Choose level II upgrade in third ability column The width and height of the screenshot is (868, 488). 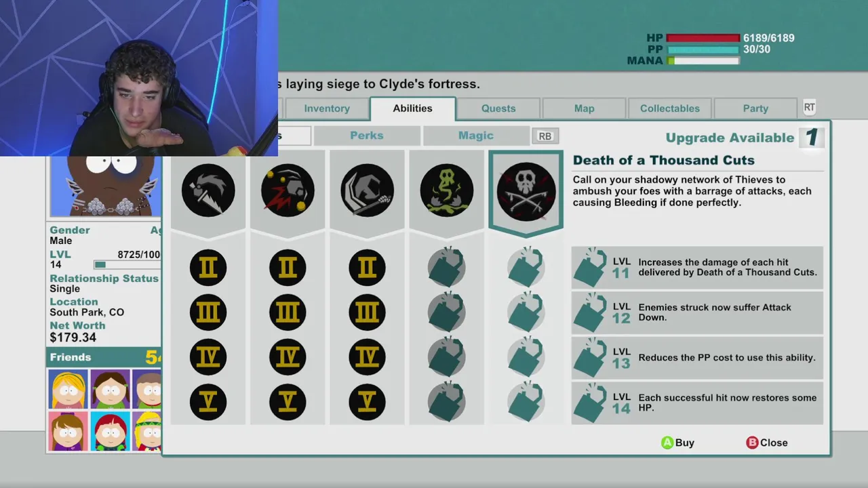click(x=367, y=268)
